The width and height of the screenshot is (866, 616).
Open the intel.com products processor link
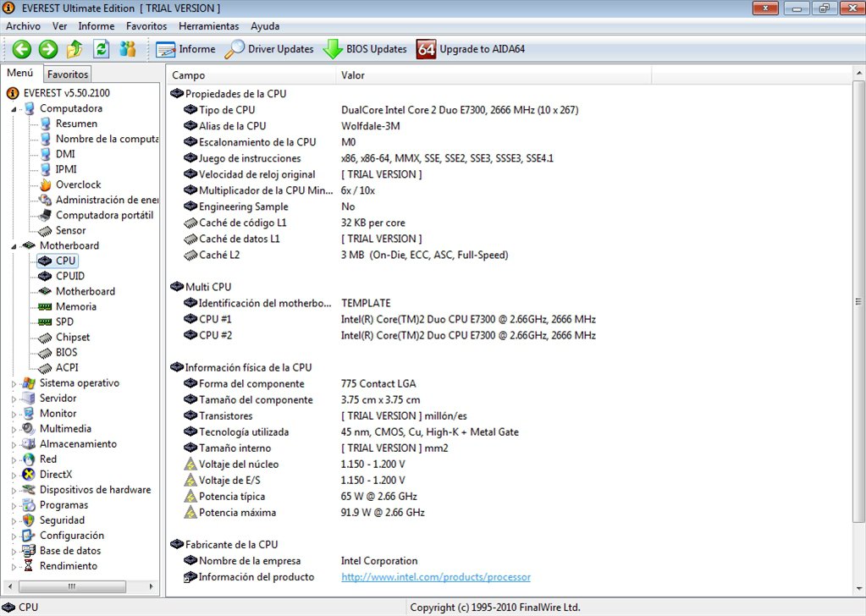[x=436, y=577]
